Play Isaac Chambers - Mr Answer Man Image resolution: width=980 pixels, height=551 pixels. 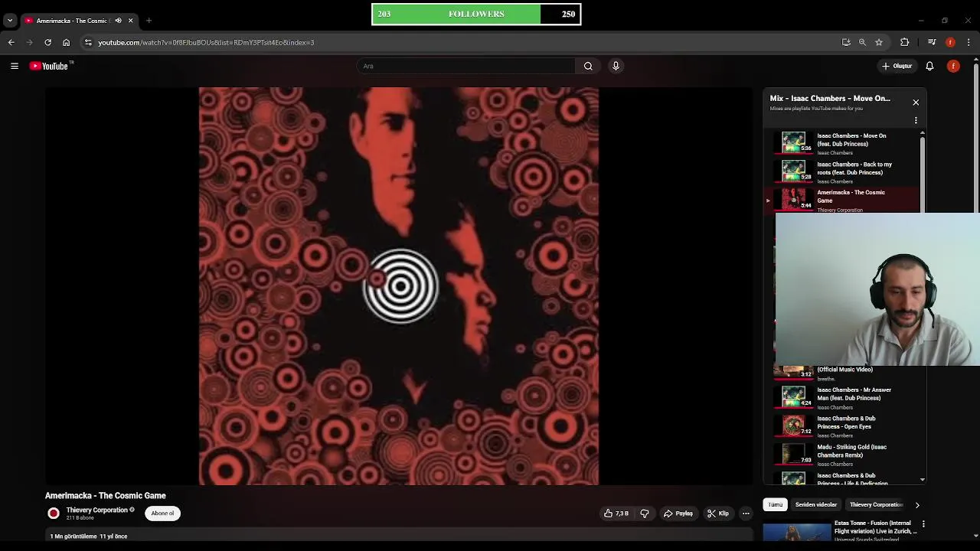point(842,397)
